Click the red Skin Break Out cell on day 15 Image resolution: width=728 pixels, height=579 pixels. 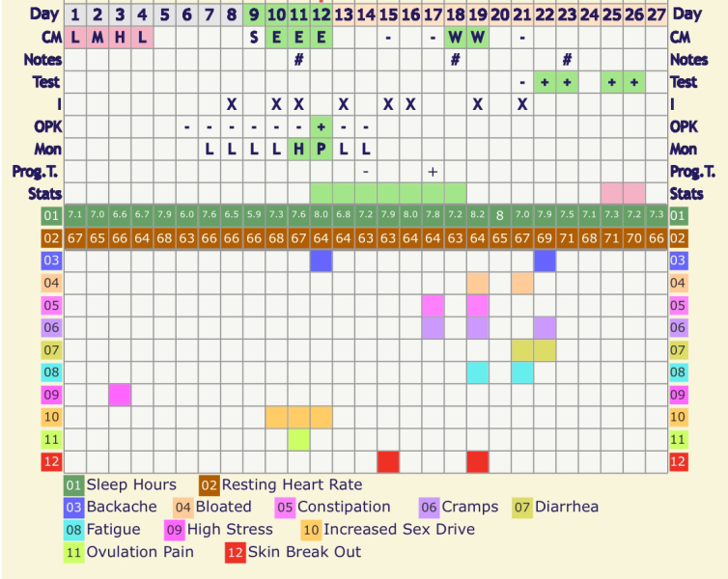click(x=388, y=461)
